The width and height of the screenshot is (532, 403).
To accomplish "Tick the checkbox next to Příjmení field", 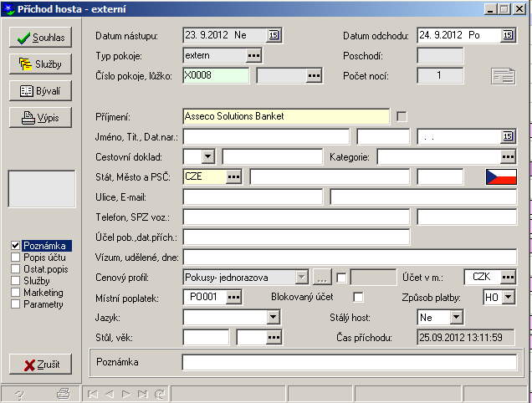I will [402, 117].
